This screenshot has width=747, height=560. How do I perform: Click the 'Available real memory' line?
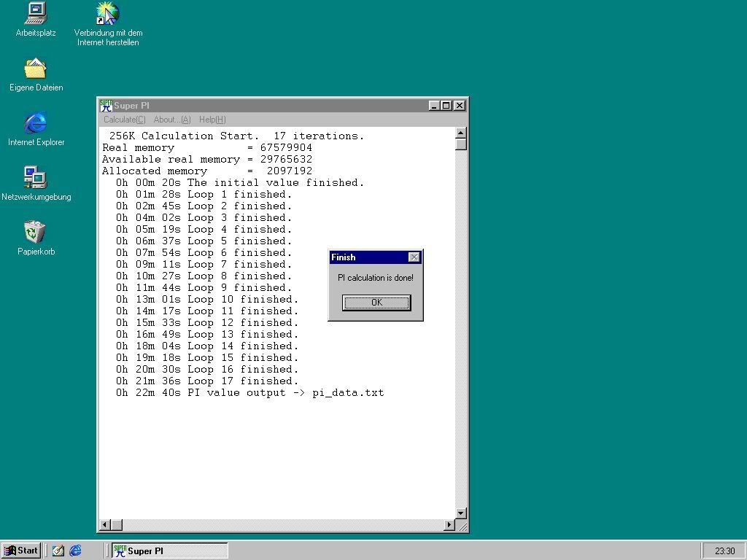click(207, 159)
